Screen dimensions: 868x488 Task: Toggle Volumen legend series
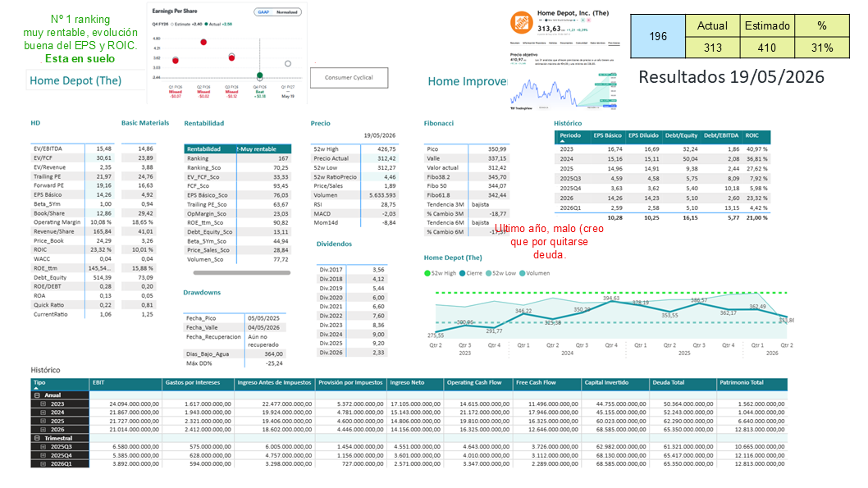(x=535, y=273)
